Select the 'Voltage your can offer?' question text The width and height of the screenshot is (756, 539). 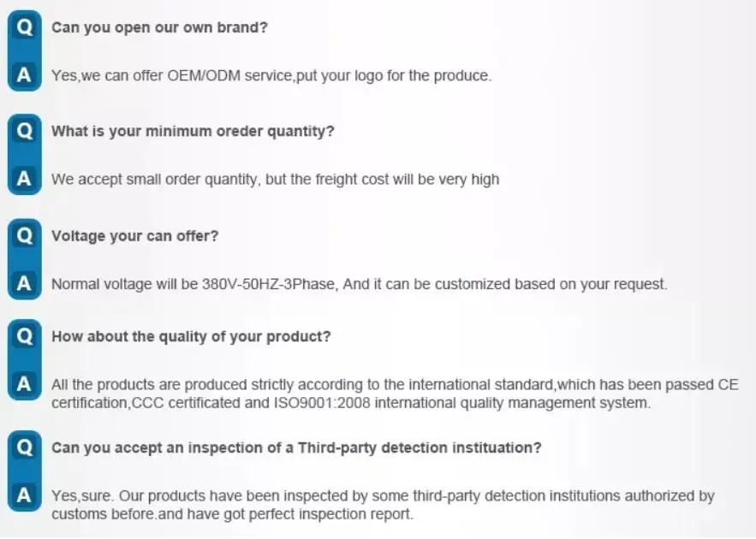click(x=135, y=236)
